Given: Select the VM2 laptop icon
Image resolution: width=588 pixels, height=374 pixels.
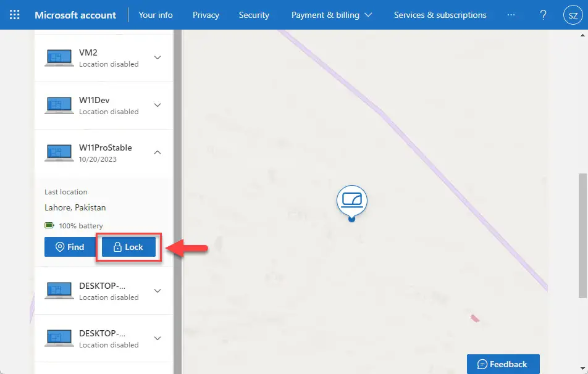Looking at the screenshot, I should pyautogui.click(x=59, y=58).
